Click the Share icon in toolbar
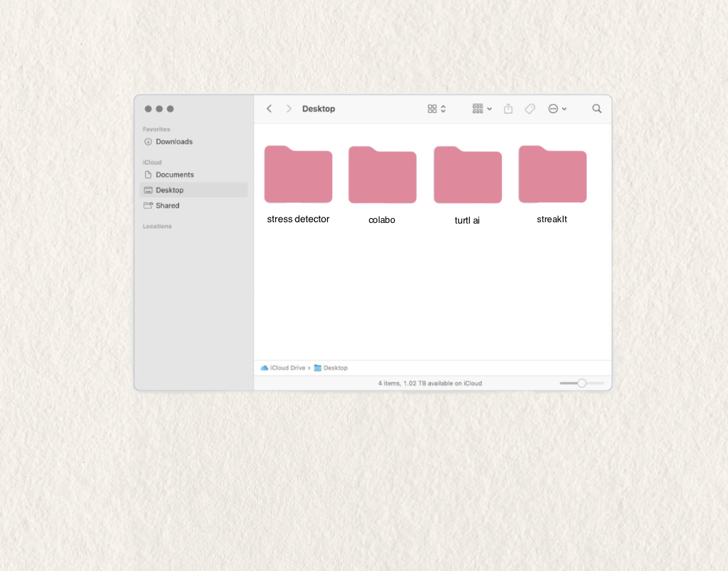The image size is (728, 571). click(x=508, y=109)
